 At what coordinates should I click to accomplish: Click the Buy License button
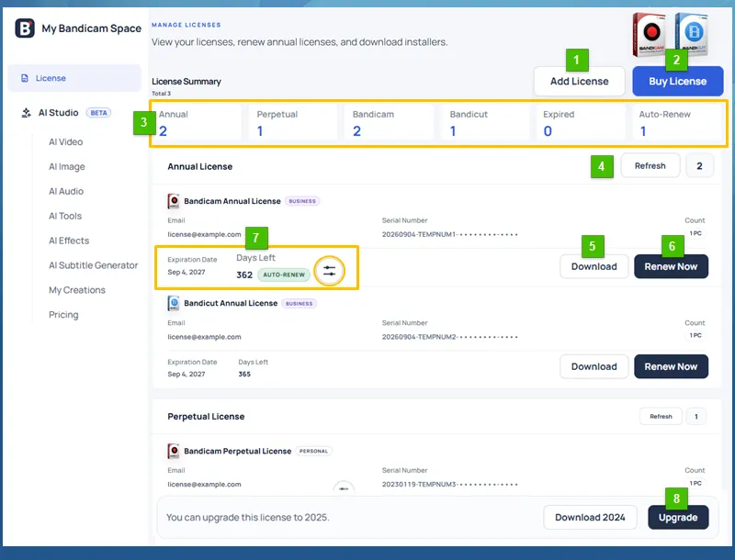pos(678,82)
